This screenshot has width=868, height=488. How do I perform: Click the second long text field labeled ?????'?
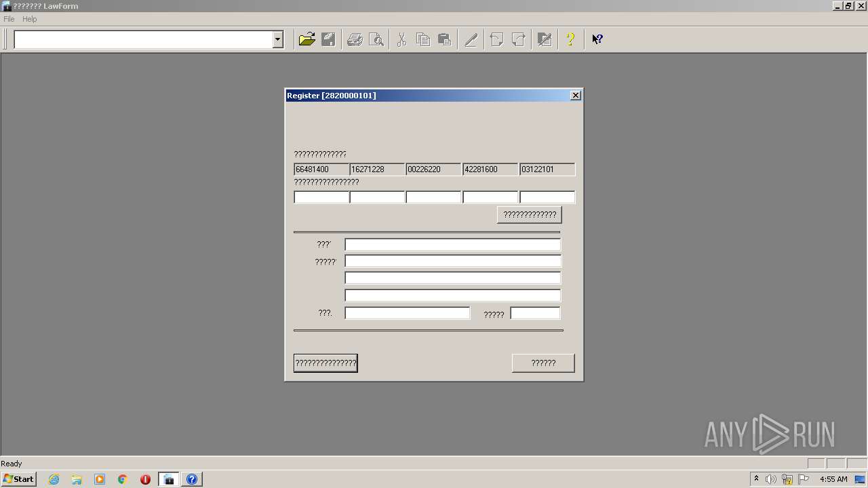coord(452,261)
